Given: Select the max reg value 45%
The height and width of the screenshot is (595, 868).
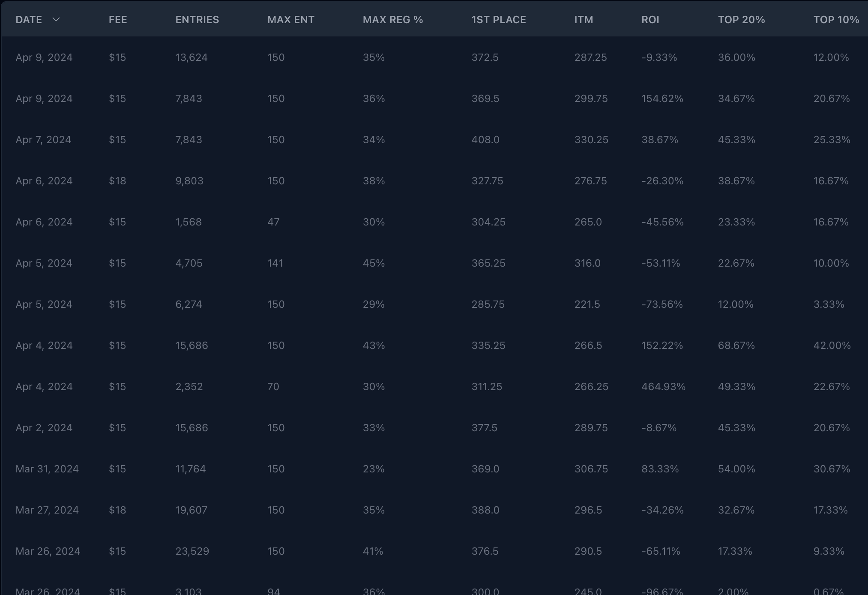Looking at the screenshot, I should pos(374,263).
